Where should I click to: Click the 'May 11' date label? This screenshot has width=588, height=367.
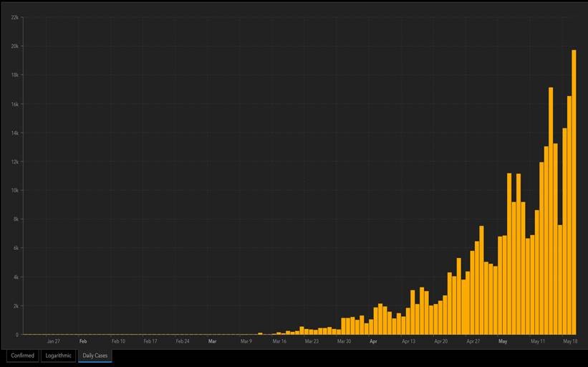coord(537,342)
